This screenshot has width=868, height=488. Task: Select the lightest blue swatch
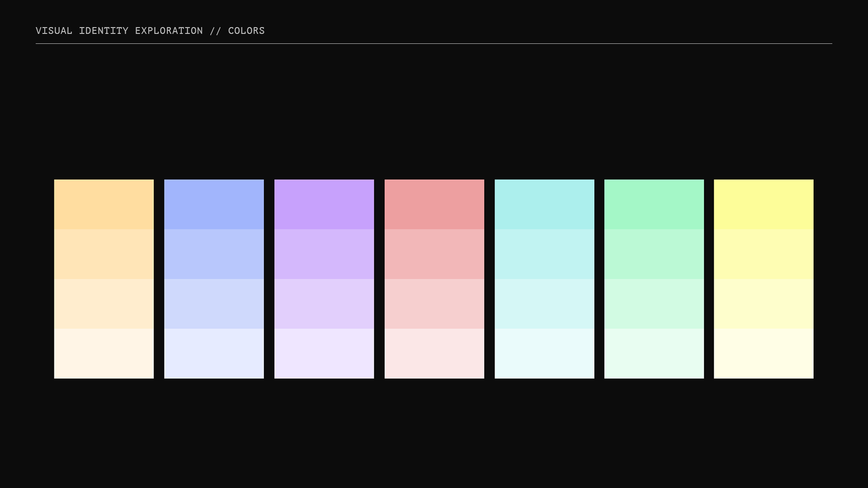click(x=214, y=353)
